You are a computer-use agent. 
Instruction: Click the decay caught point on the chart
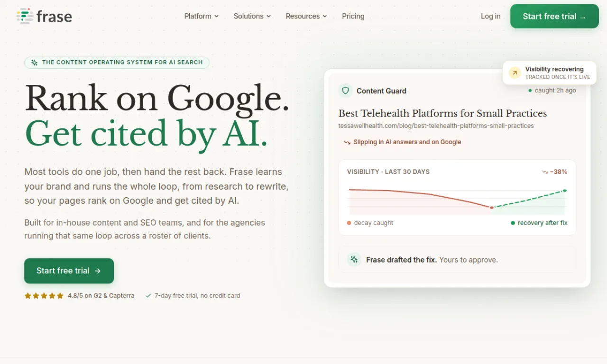tap(492, 208)
